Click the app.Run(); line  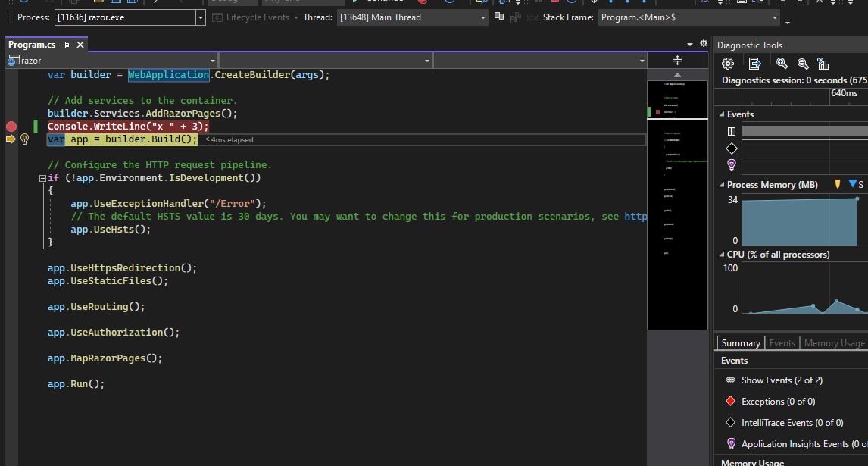click(x=76, y=384)
